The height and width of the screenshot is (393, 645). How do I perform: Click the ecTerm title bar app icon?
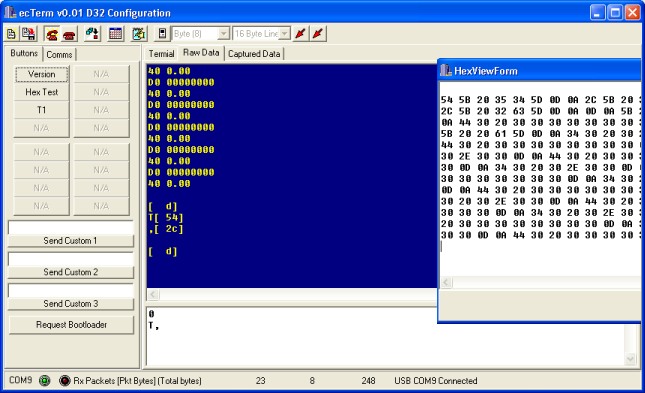click(x=10, y=12)
